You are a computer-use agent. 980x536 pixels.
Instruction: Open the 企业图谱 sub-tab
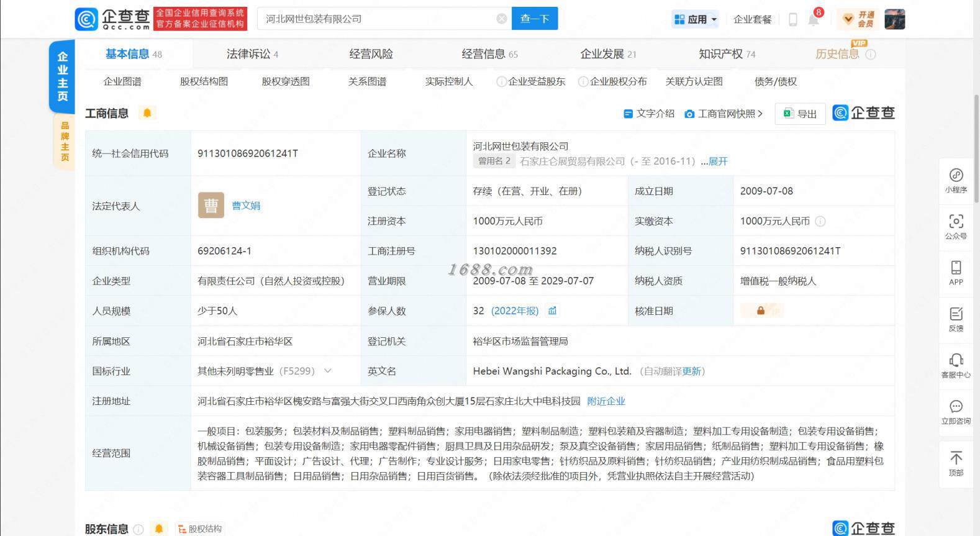(x=122, y=81)
